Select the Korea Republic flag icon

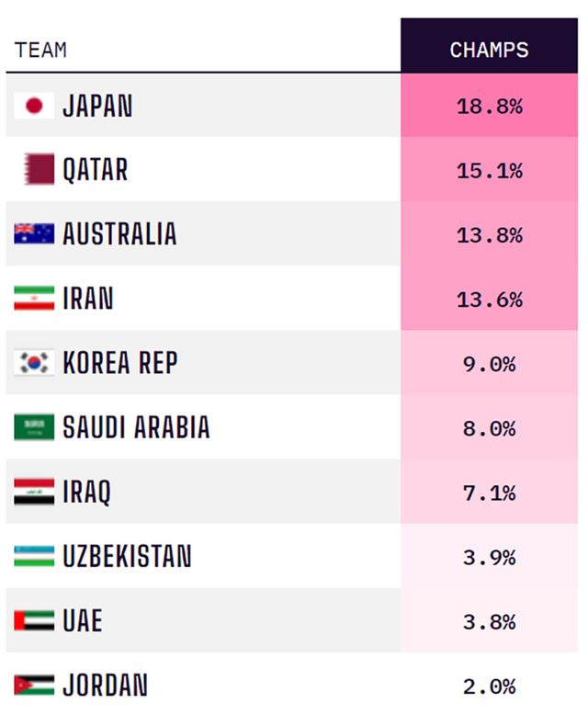pyautogui.click(x=34, y=363)
